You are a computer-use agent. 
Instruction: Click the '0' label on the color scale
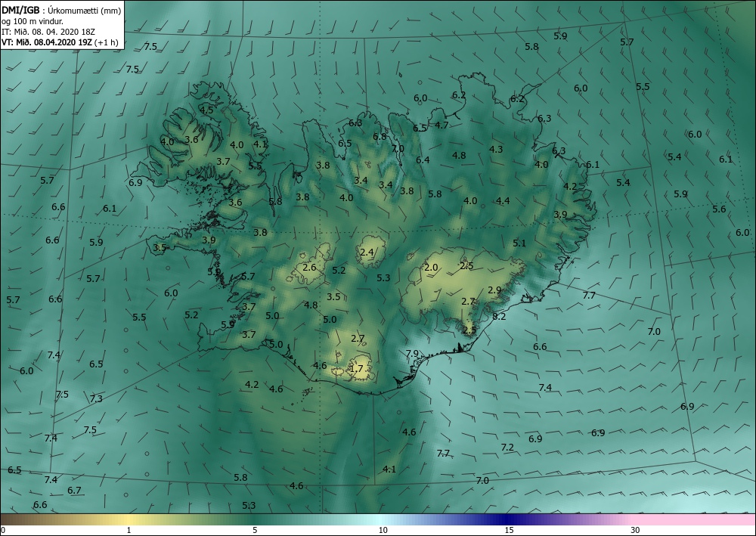[3, 531]
